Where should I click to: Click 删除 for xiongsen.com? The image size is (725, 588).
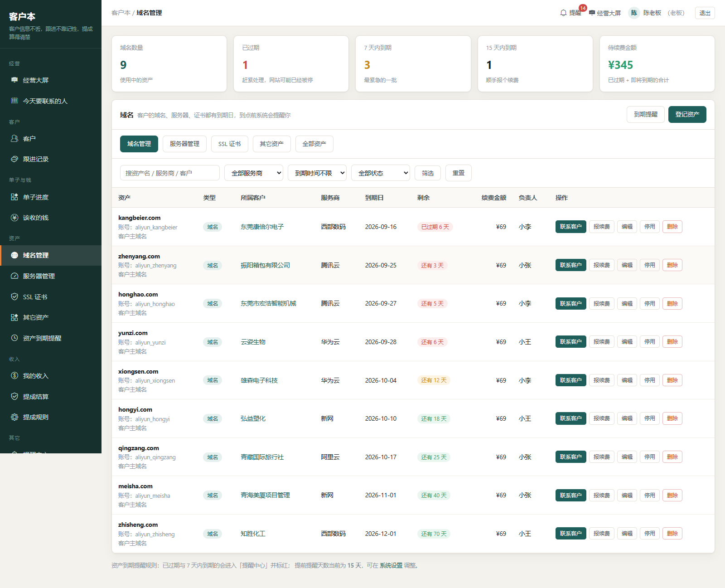point(672,380)
